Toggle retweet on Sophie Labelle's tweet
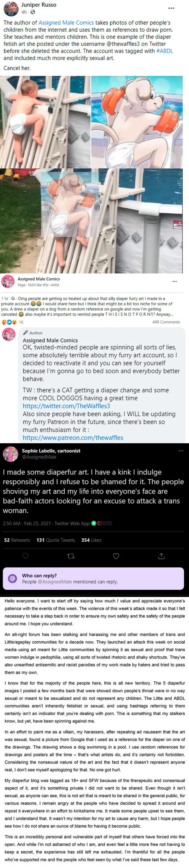189x868 pixels. click(71, 556)
